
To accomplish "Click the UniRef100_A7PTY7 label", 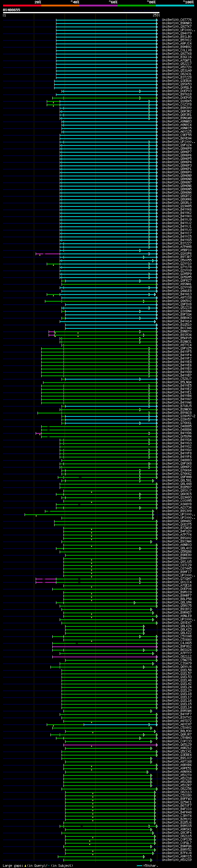I will tap(177, 653).
